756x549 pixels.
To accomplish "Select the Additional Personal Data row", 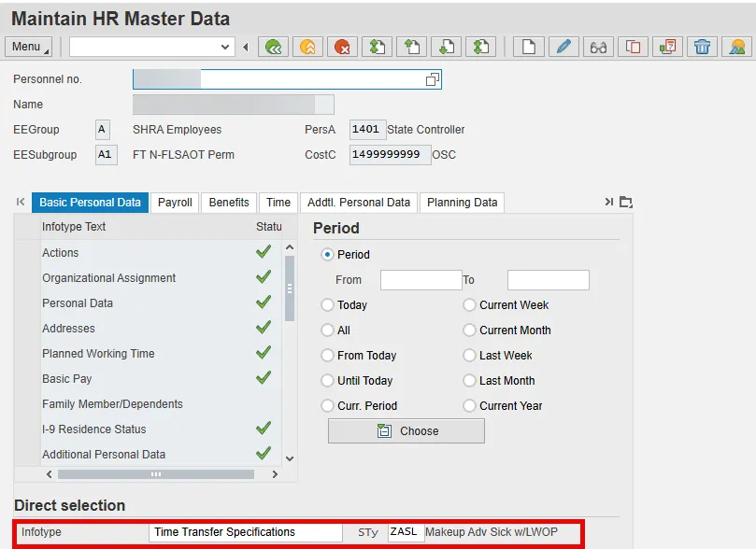I will pos(148,454).
